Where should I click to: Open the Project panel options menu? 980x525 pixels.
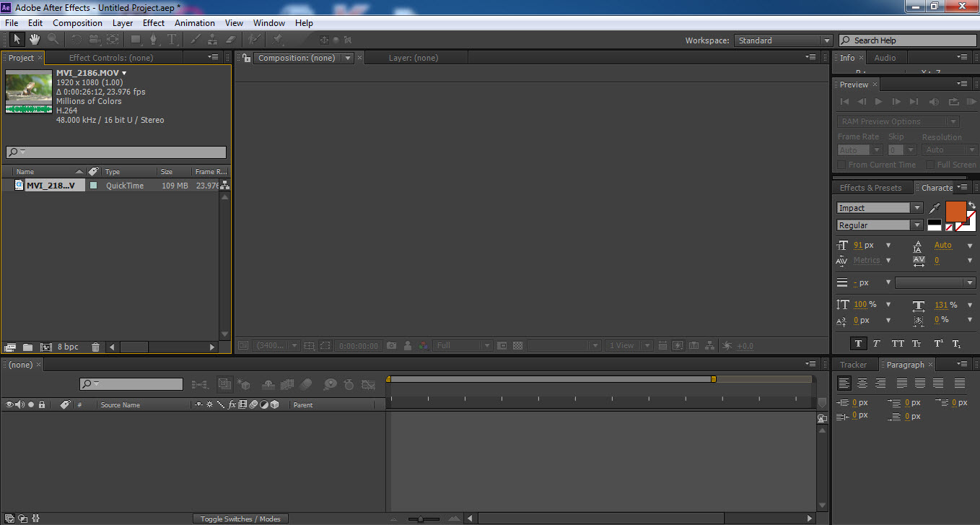click(x=213, y=57)
